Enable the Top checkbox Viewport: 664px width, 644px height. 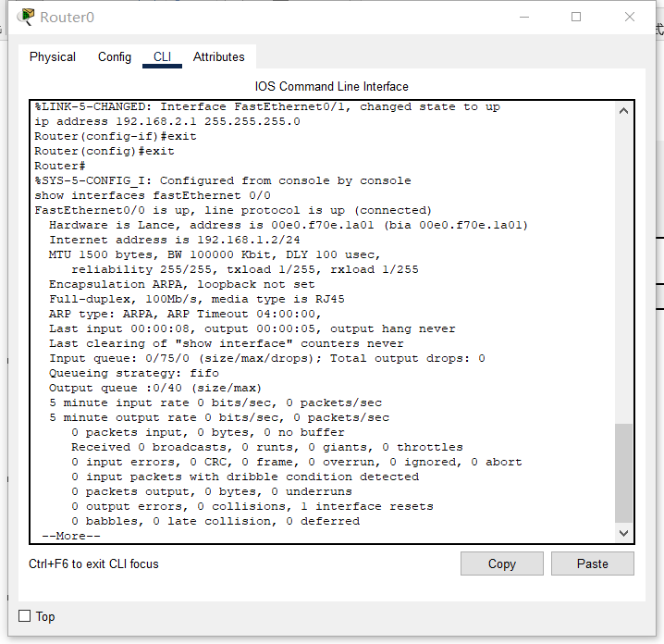[25, 615]
